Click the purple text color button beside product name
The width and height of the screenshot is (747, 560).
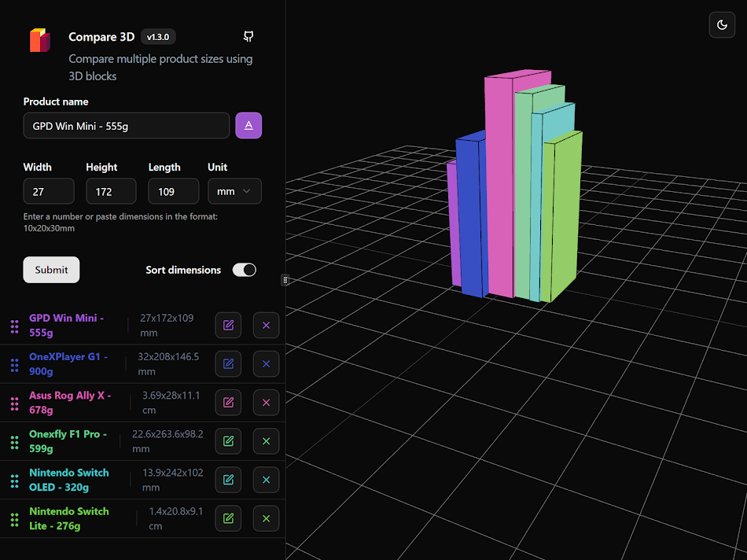coord(248,125)
